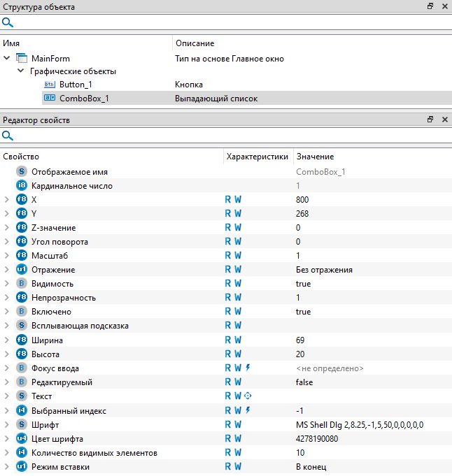This screenshot has width=452, height=476.
Task: Collapse the Графические объекты group
Action: (x=20, y=71)
